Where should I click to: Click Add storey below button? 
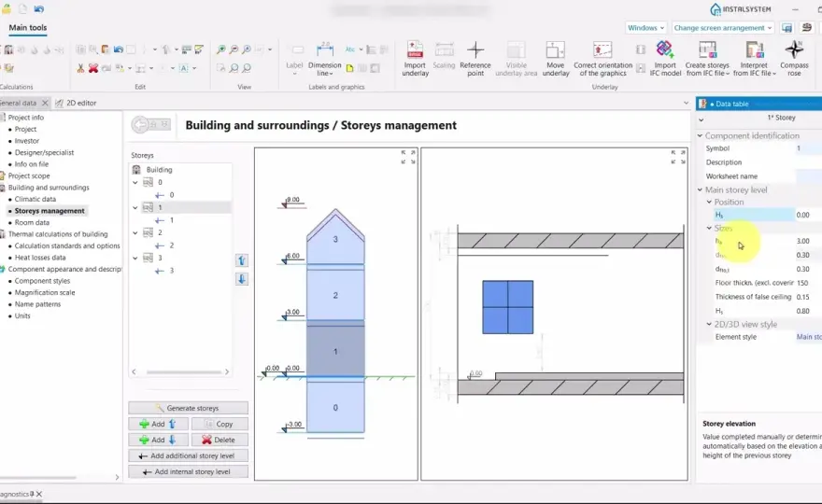coord(158,440)
